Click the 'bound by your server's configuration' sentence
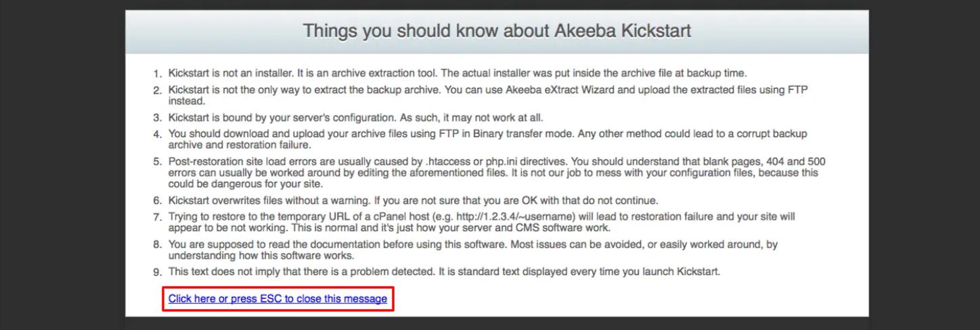The image size is (980, 330). (355, 117)
